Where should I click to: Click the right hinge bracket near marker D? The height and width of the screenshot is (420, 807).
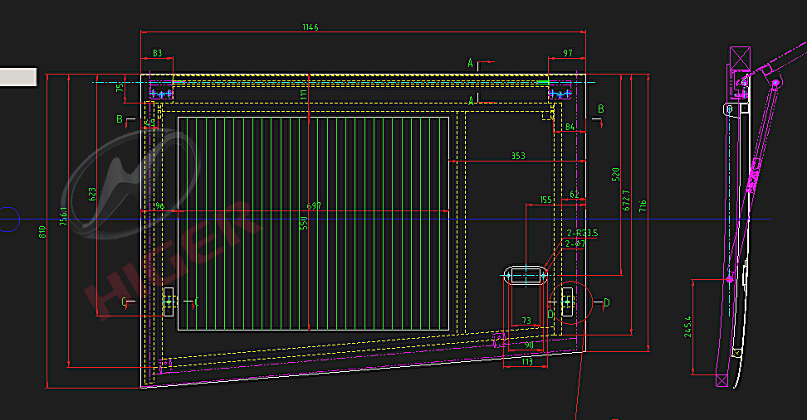click(x=567, y=301)
